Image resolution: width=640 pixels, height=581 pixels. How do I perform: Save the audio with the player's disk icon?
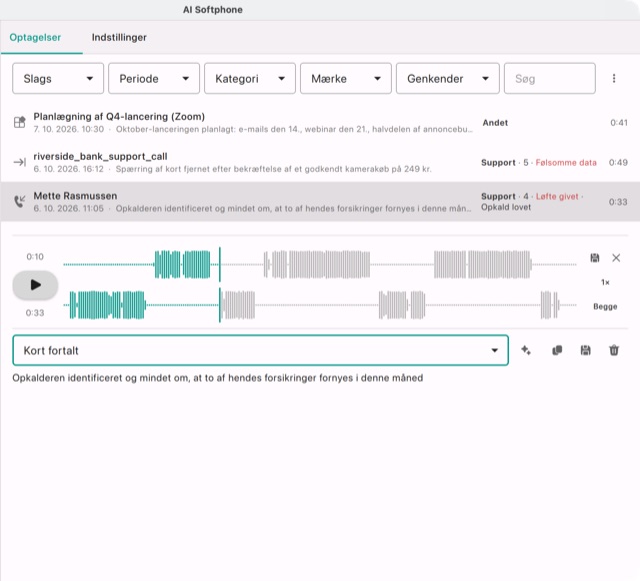pos(595,258)
